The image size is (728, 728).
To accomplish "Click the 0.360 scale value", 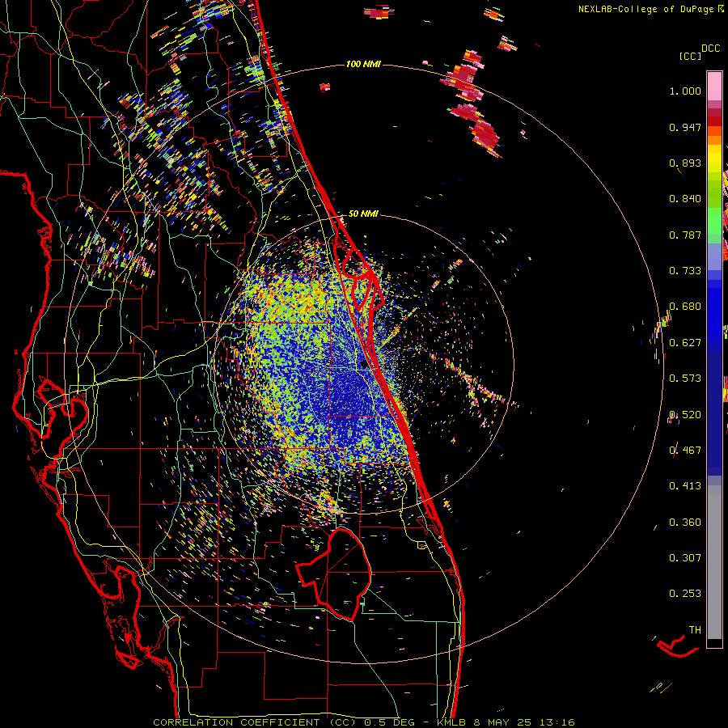I will [685, 523].
